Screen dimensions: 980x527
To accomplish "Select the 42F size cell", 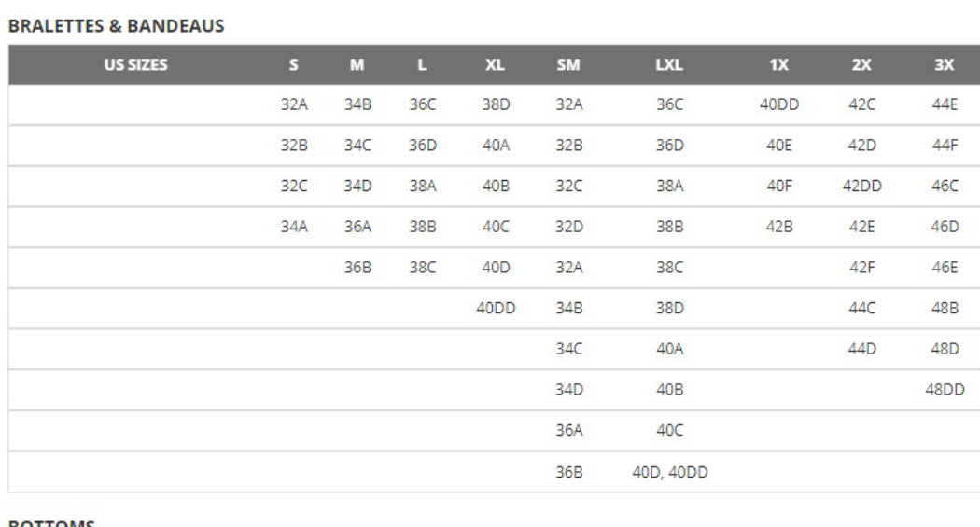I will (861, 268).
